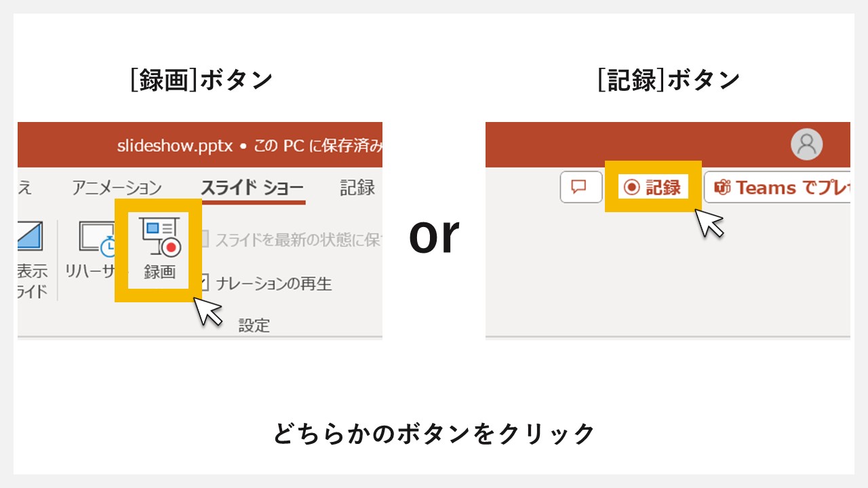Click the highlighted 記録 button top-right

click(x=653, y=188)
